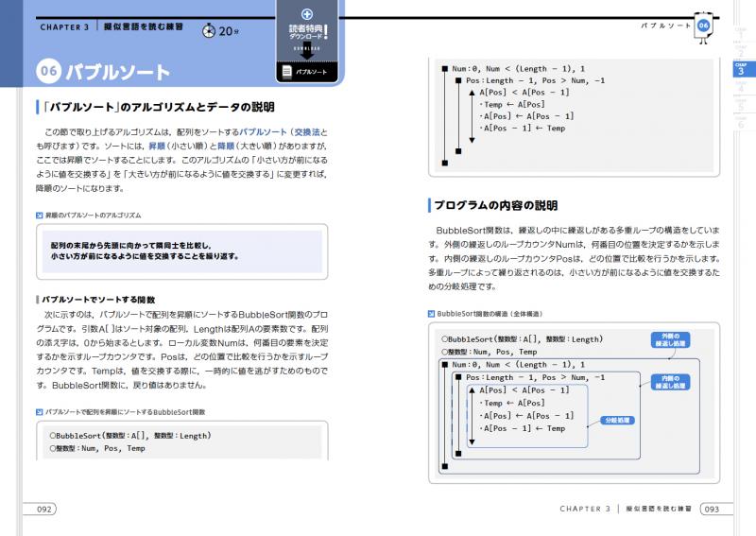Click the boxed text 配列の末尾から先頭に向かって隣同士を比較し
The height and width of the screenshot is (536, 756).
(131, 246)
